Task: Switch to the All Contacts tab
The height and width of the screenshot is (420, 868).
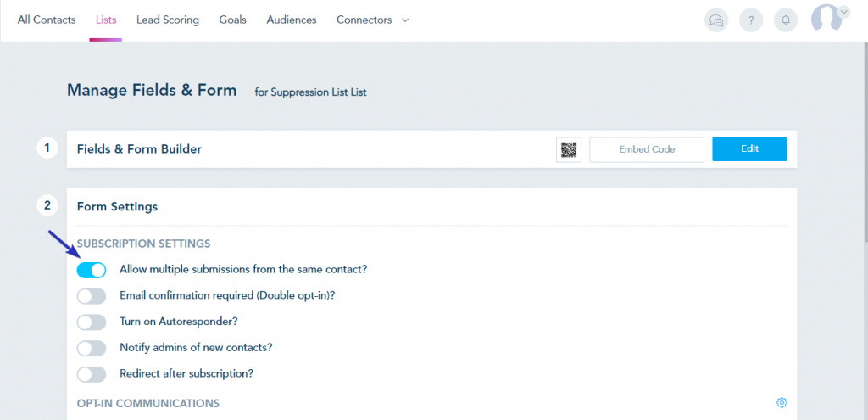Action: coord(47,20)
